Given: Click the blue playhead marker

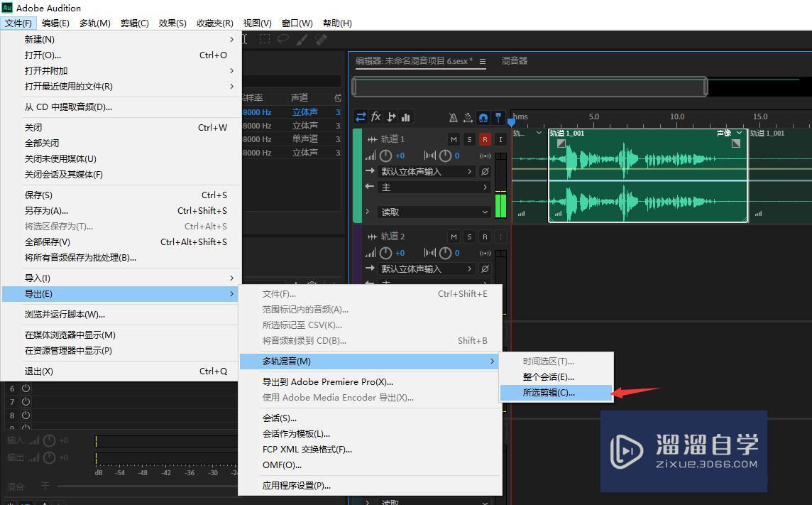Looking at the screenshot, I should point(511,122).
